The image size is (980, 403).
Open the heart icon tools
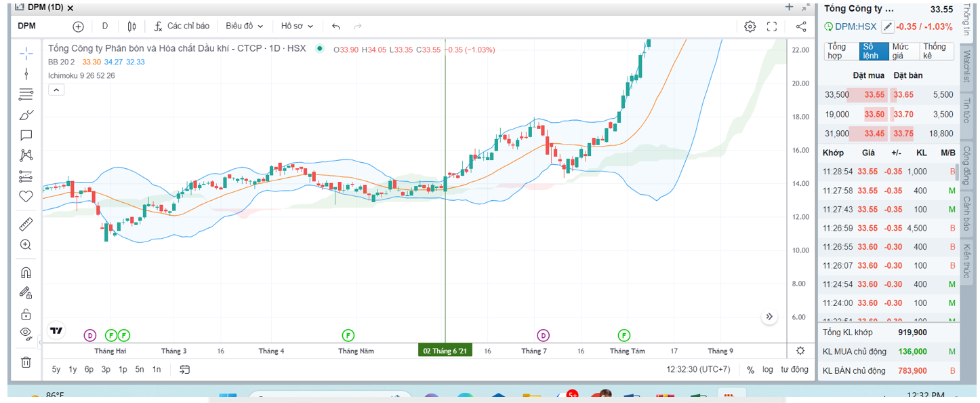(26, 197)
